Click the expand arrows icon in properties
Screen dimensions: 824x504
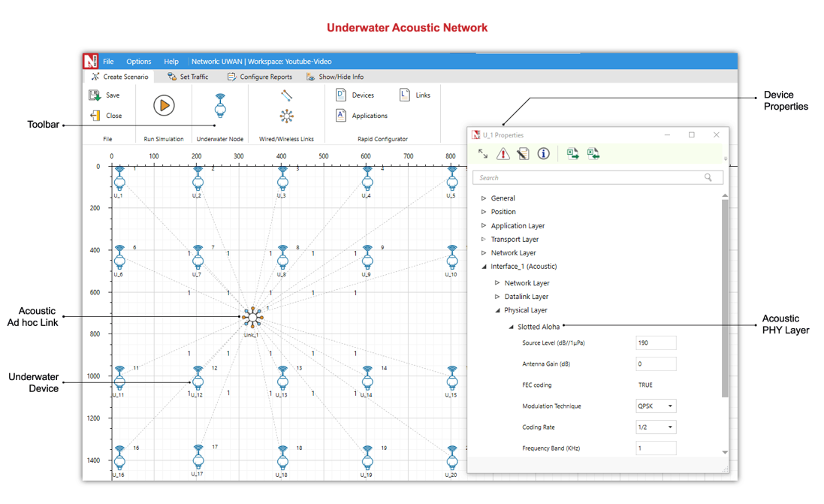(483, 154)
